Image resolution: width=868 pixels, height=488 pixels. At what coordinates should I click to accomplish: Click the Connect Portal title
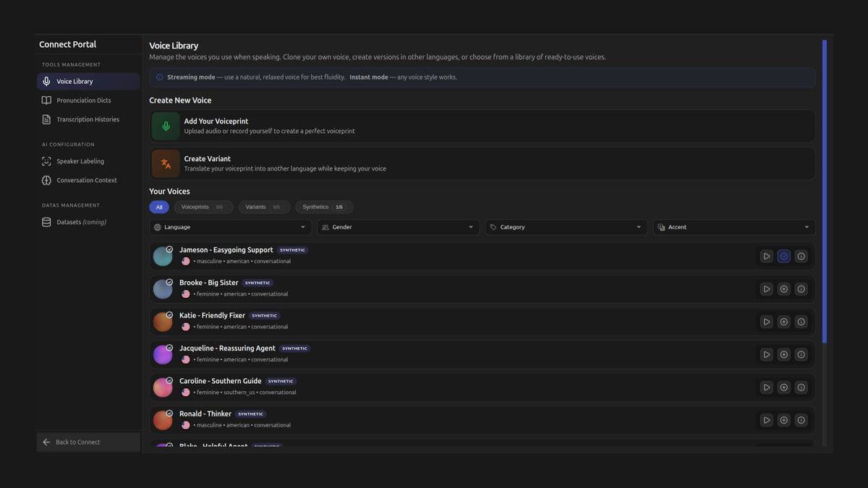pos(67,44)
